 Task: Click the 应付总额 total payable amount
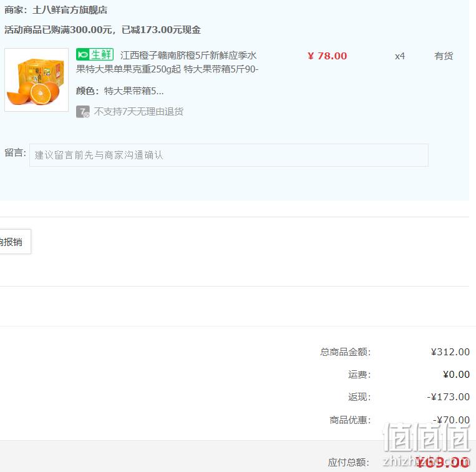[x=442, y=462]
